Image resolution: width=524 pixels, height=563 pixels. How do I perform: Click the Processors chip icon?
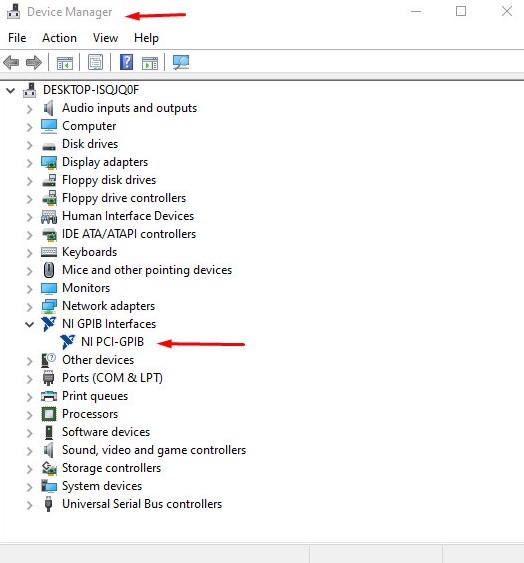[49, 414]
